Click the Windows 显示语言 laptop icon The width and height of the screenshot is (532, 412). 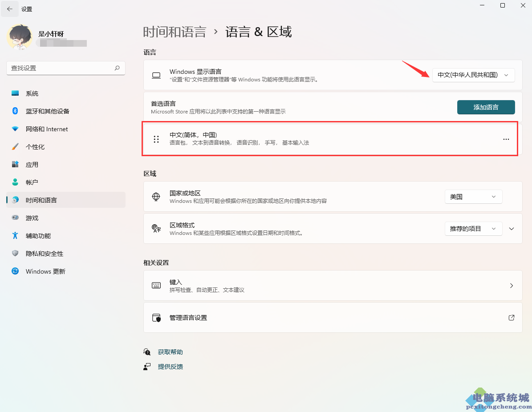click(156, 75)
